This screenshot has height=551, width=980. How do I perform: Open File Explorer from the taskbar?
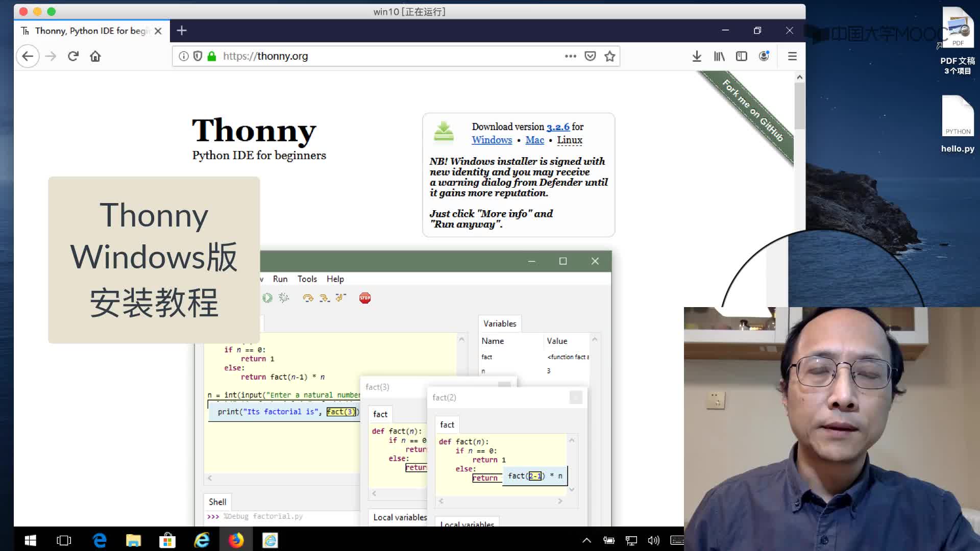coord(133,540)
